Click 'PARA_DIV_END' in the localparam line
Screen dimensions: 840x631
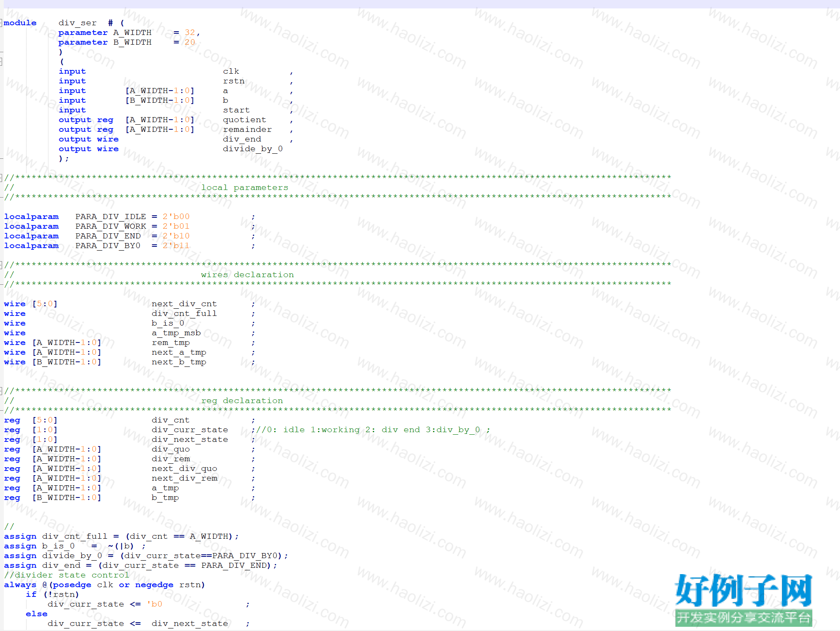[108, 236]
